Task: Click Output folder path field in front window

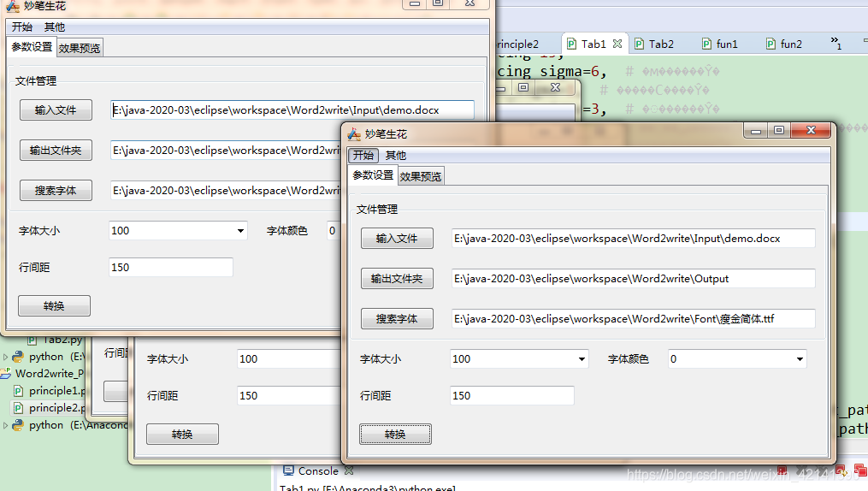Action: 634,279
